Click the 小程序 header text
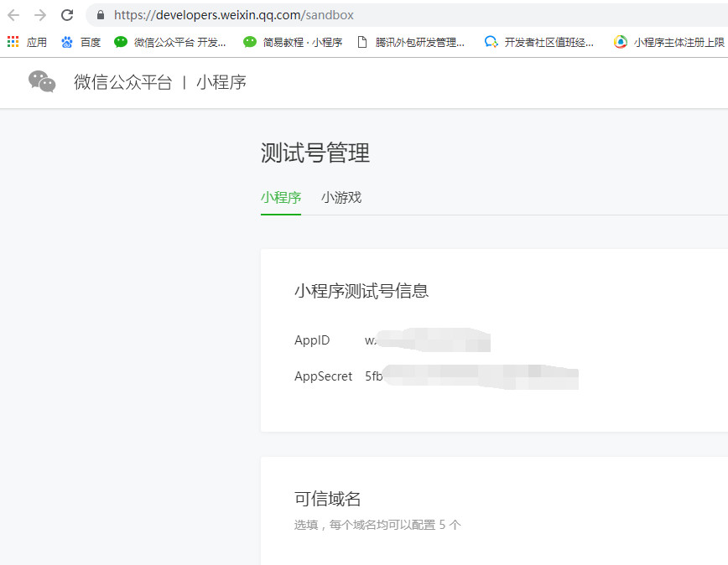This screenshot has height=565, width=728. (221, 82)
